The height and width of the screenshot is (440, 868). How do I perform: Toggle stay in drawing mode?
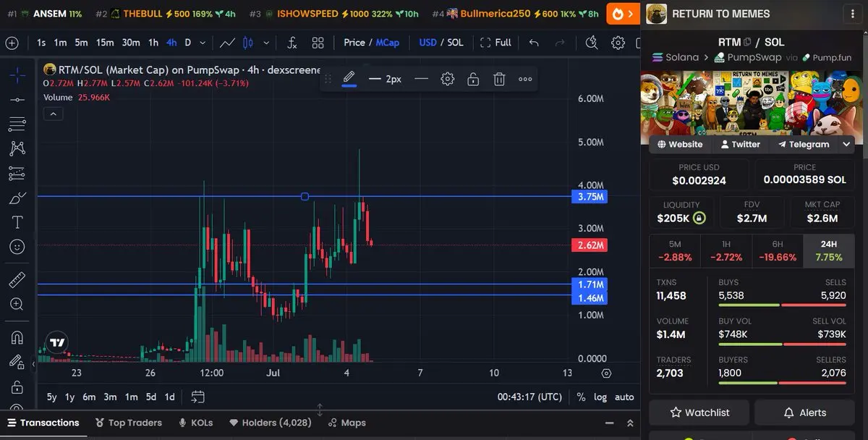17,362
